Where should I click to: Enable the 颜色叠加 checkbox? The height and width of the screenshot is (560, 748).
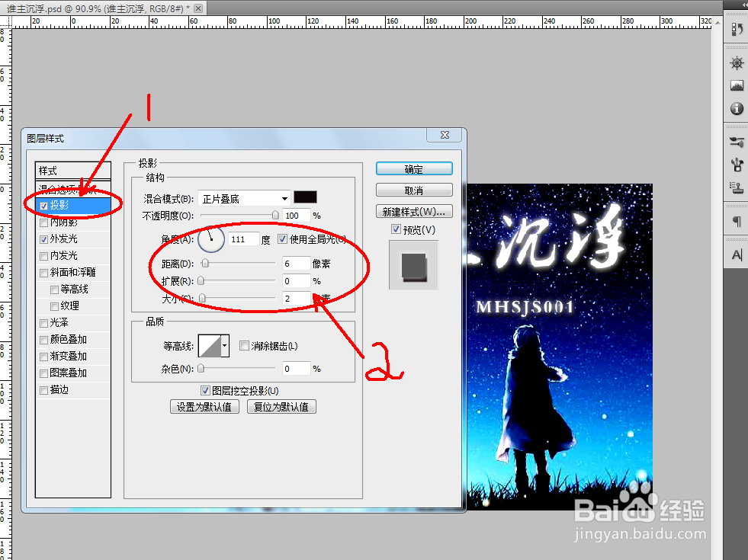coord(44,340)
